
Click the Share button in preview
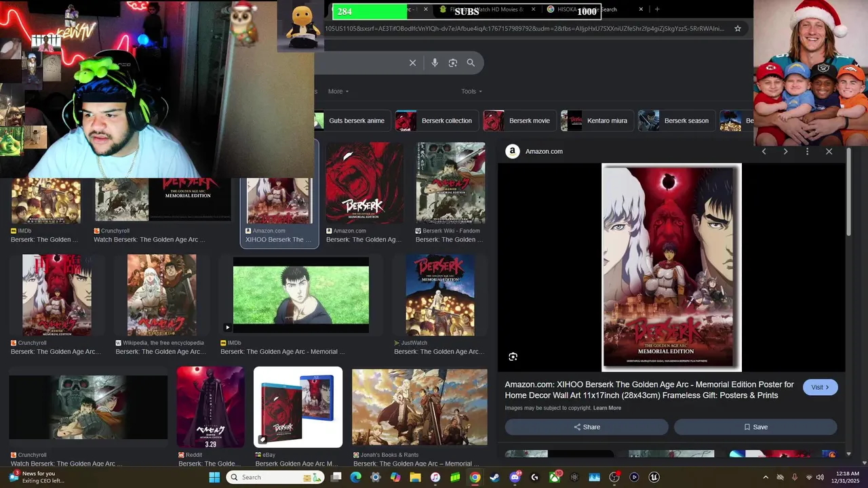pyautogui.click(x=587, y=427)
